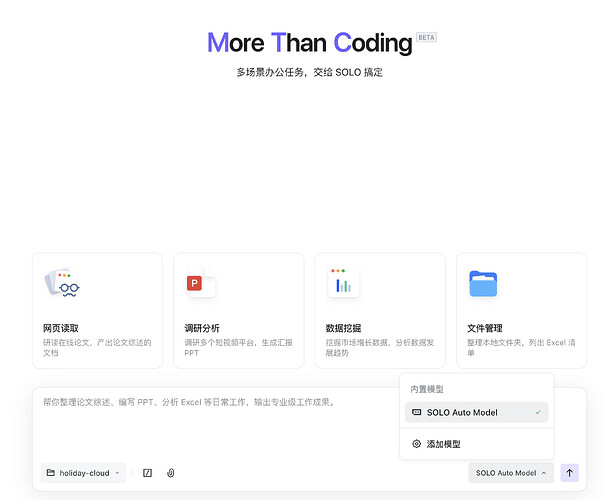This screenshot has width=610, height=500.
Task: Click the green check mark beside SOLO Auto Model
Action: (538, 412)
